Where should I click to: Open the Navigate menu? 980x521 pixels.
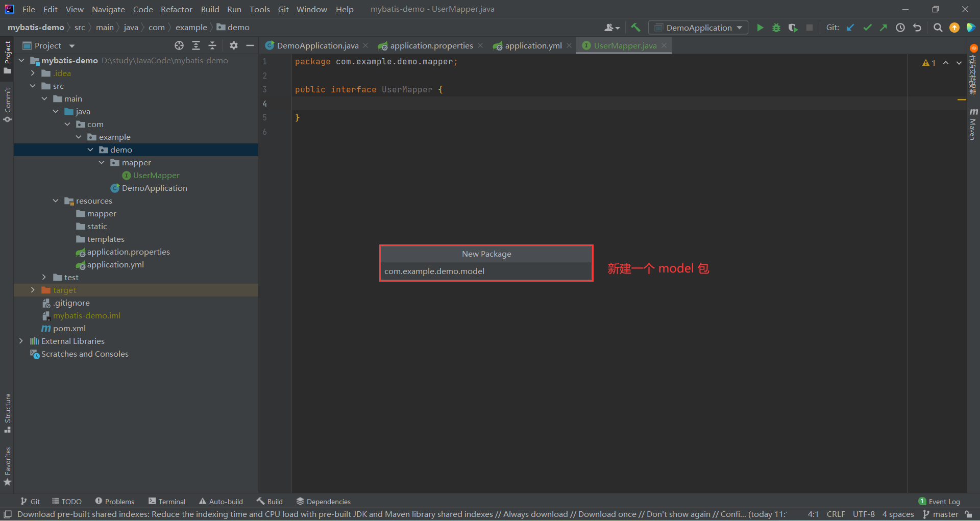[x=108, y=9]
